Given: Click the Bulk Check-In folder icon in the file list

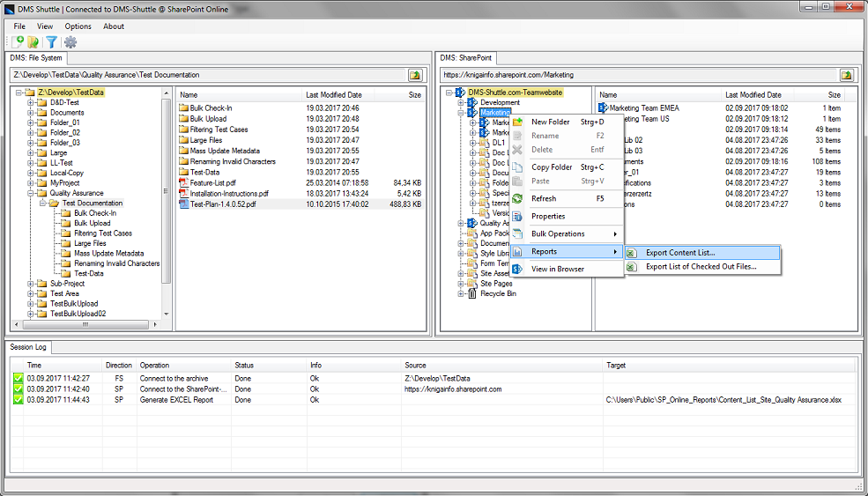Looking at the screenshot, I should click(184, 108).
